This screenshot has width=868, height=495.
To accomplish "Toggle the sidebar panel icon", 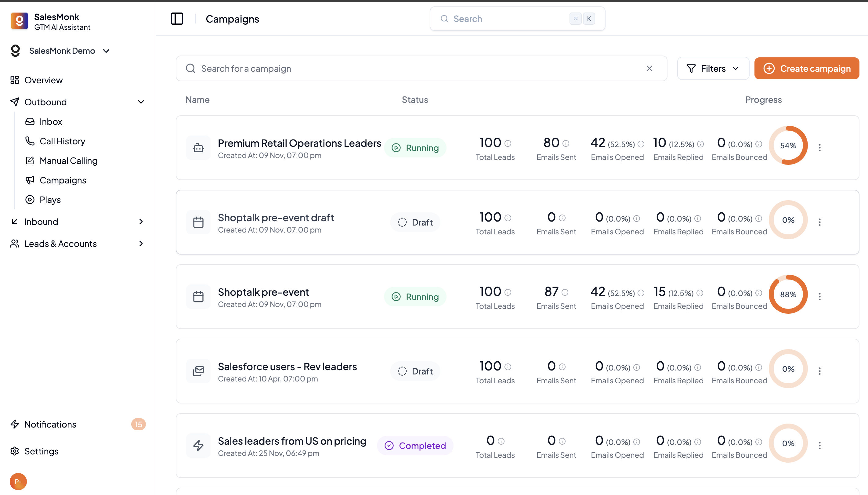I will click(x=177, y=19).
